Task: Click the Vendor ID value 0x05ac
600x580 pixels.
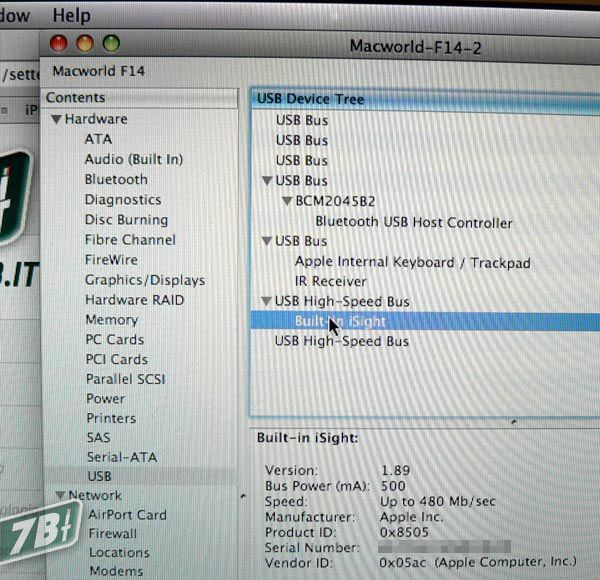Action: tap(403, 563)
